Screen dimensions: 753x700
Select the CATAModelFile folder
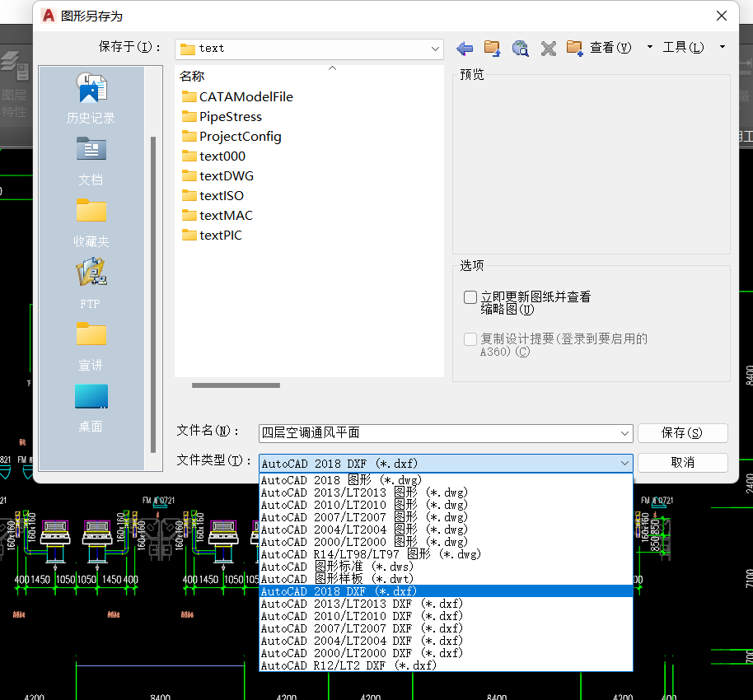238,97
